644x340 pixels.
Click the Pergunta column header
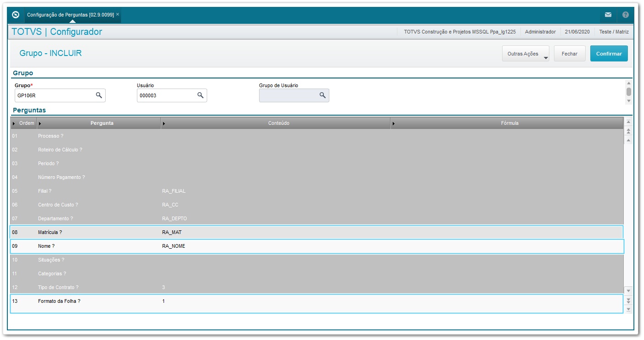click(x=99, y=123)
